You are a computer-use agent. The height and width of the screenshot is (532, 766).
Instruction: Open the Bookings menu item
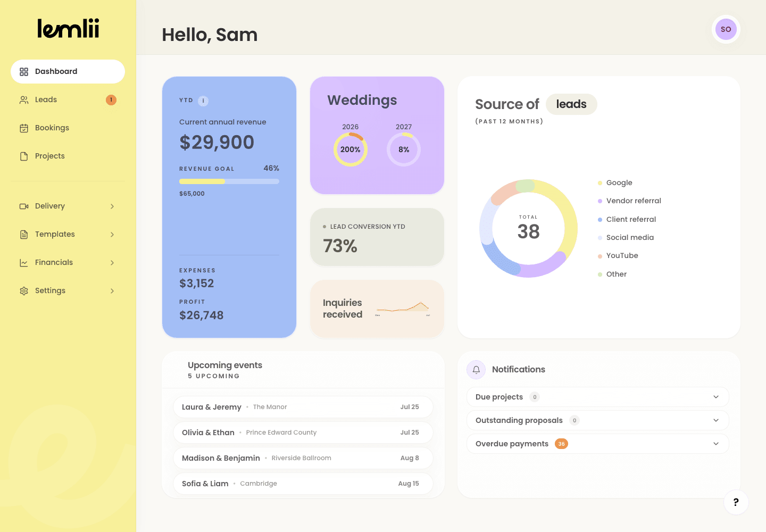[68, 128]
